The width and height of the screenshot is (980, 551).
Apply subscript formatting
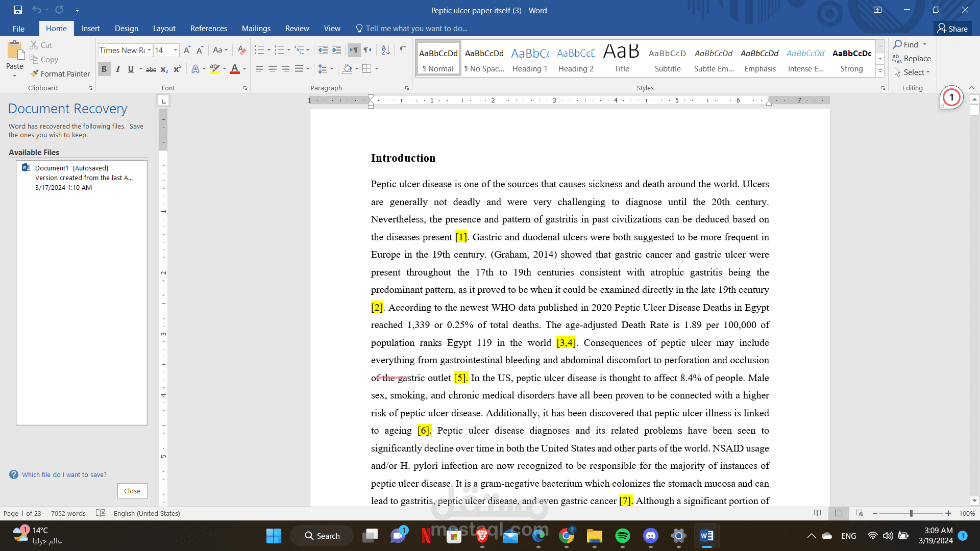tap(164, 69)
